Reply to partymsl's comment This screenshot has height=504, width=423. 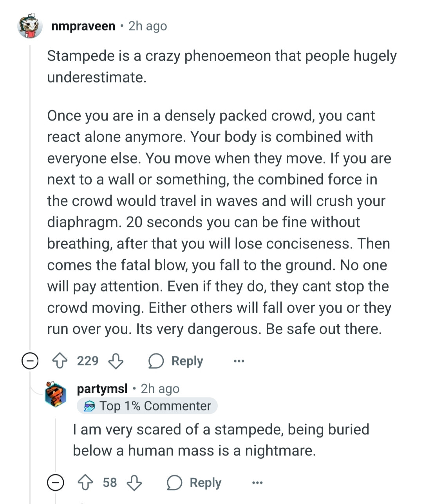[205, 482]
